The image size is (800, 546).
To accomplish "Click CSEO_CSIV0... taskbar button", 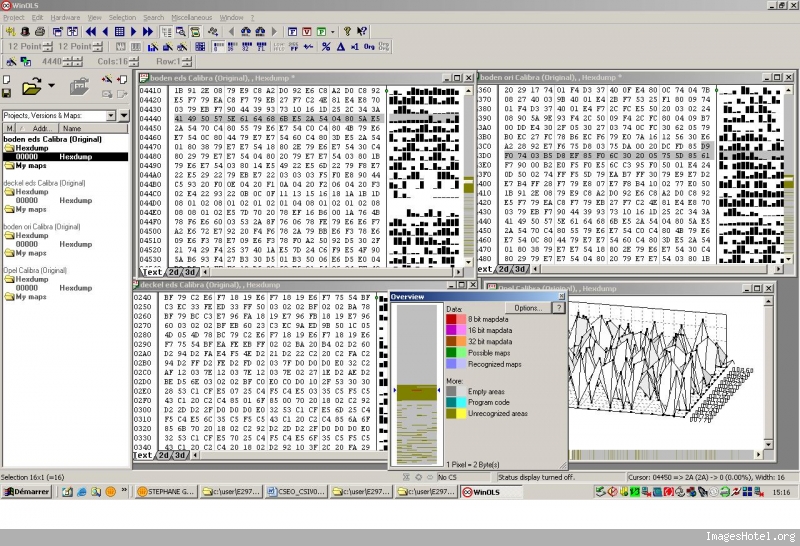I will [x=296, y=492].
